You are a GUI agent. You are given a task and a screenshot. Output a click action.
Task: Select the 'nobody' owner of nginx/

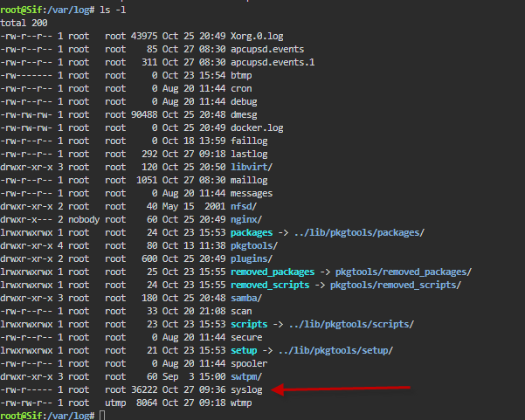[84, 219]
